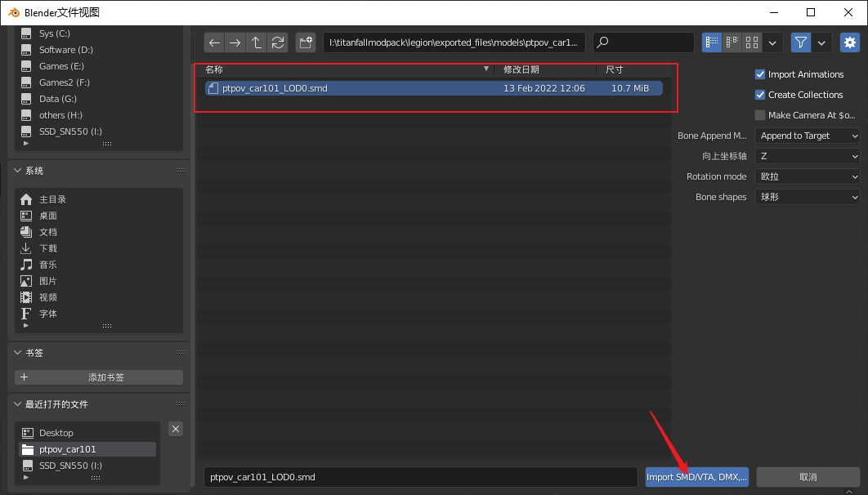Disable Create Collections checkbox
Screen dimensions: 868x495
point(760,95)
